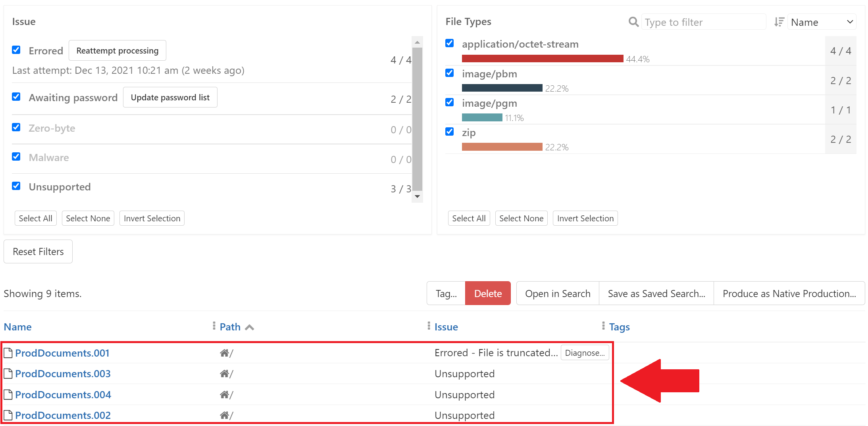Viewport: 868px width, 426px height.
Task: Click the red 44.4% application/octet-stream bar
Action: 542,58
